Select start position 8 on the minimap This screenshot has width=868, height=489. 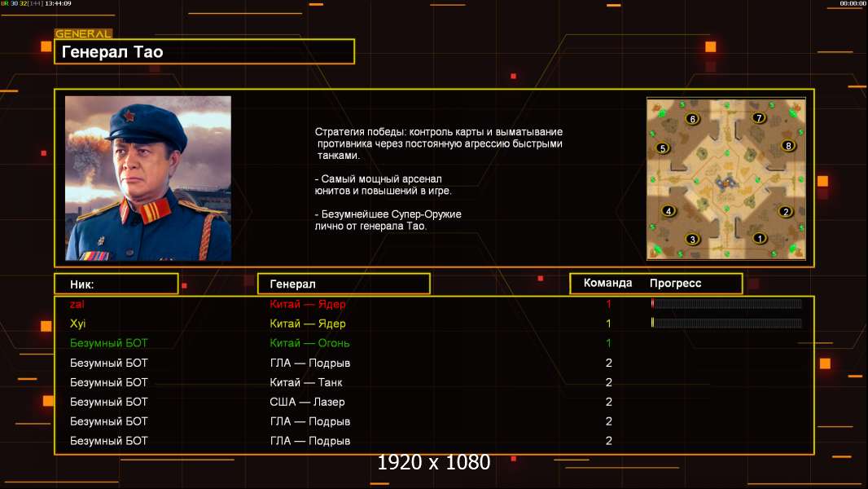[788, 146]
